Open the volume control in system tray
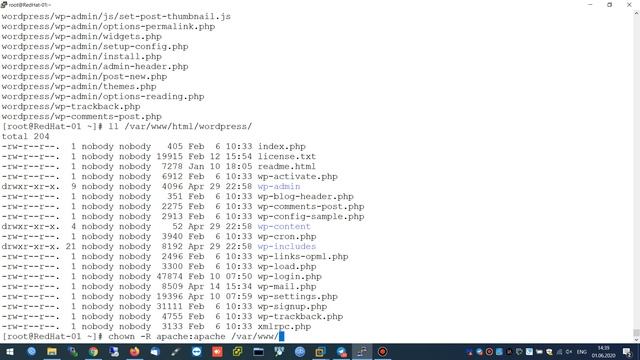Image resolution: width=640 pixels, height=360 pixels. point(569,351)
